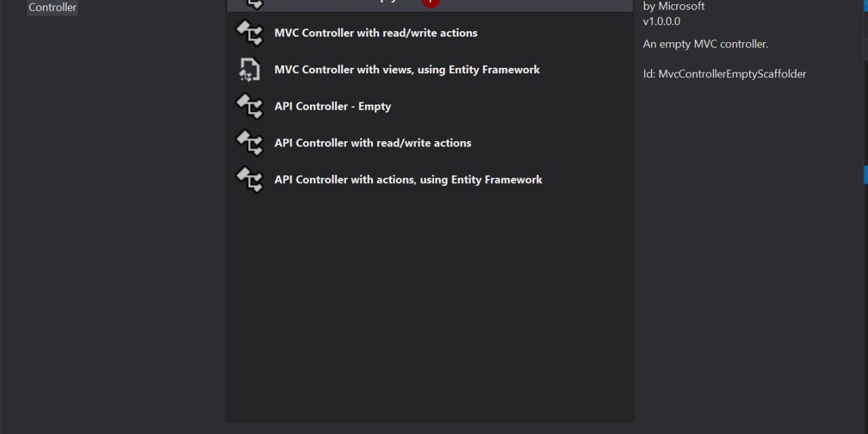The image size is (868, 434).
Task: Click empty area below the scaffolder list
Action: [x=429, y=305]
